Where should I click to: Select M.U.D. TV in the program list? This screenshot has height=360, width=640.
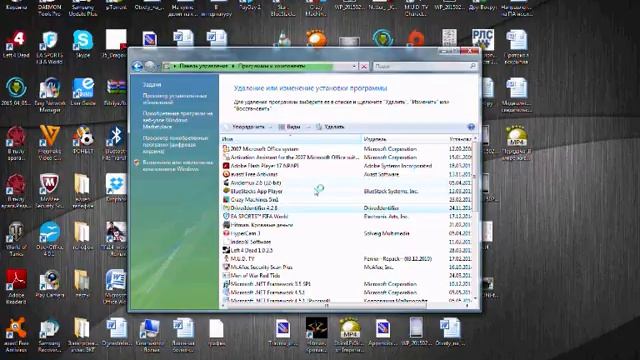[347, 259]
